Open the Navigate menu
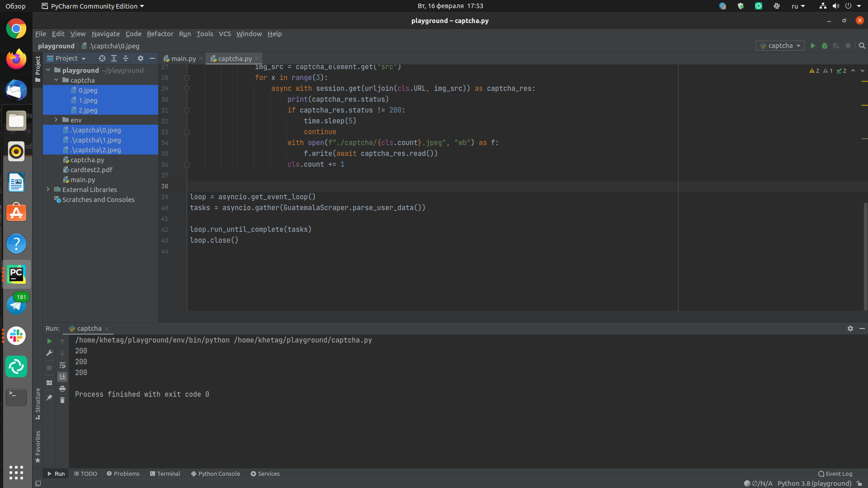Screen dimensions: 868x488 pyautogui.click(x=106, y=34)
